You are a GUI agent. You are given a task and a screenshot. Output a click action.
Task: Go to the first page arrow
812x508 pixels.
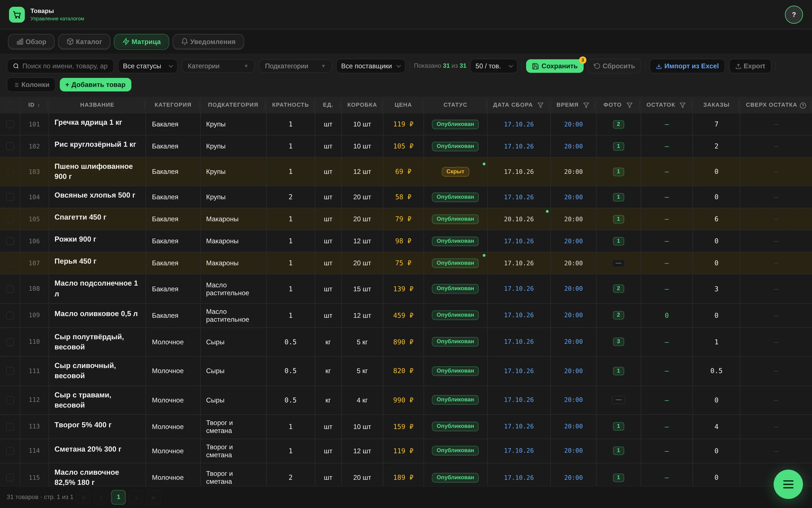point(83,497)
